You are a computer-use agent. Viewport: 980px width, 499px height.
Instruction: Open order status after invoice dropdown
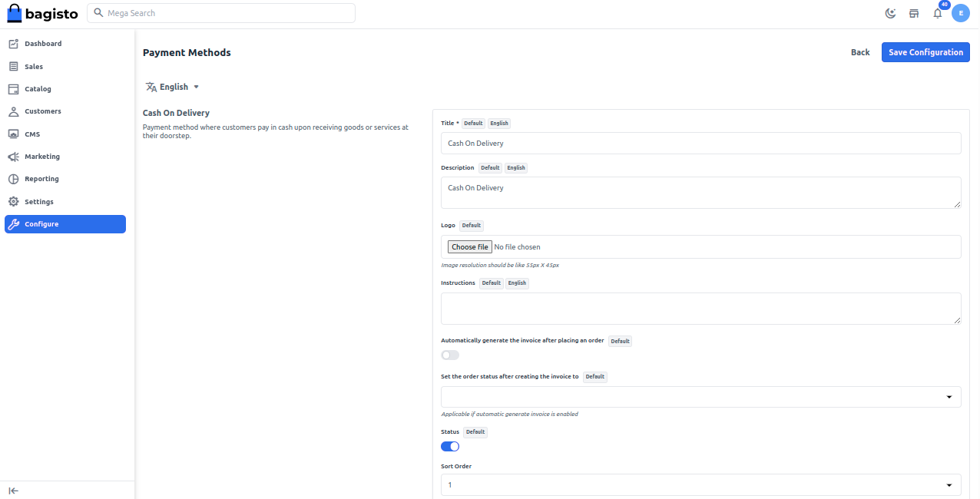click(x=700, y=397)
